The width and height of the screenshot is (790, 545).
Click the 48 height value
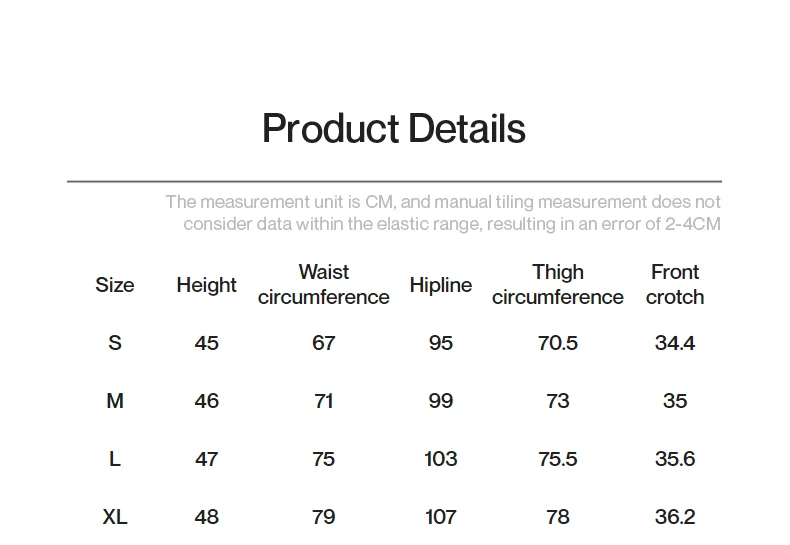coord(207,517)
